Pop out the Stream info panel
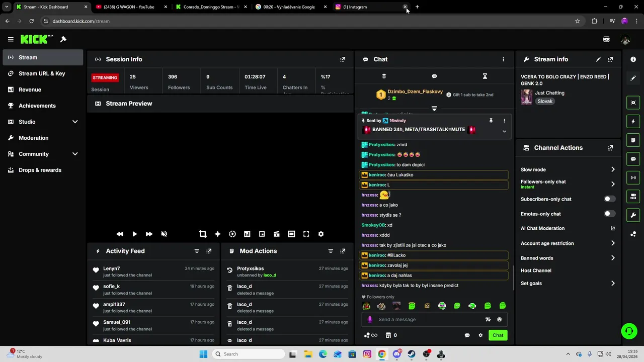Viewport: 644px width, 362px height. tap(610, 59)
